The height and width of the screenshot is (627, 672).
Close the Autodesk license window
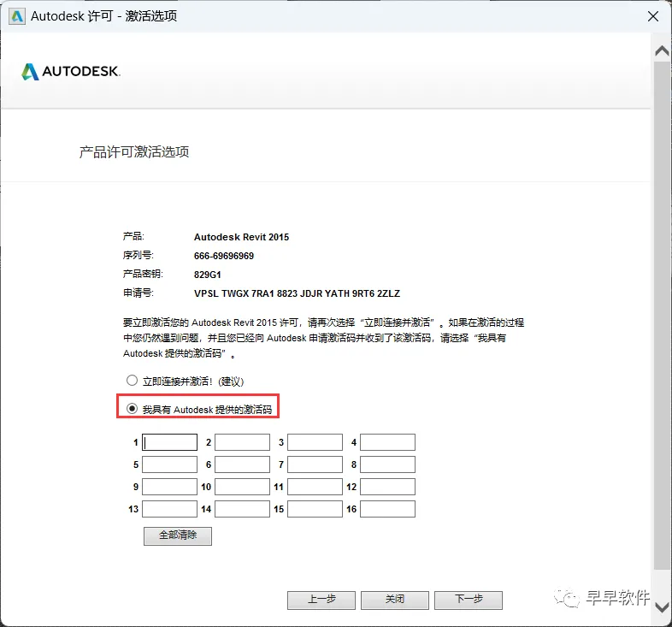(653, 16)
